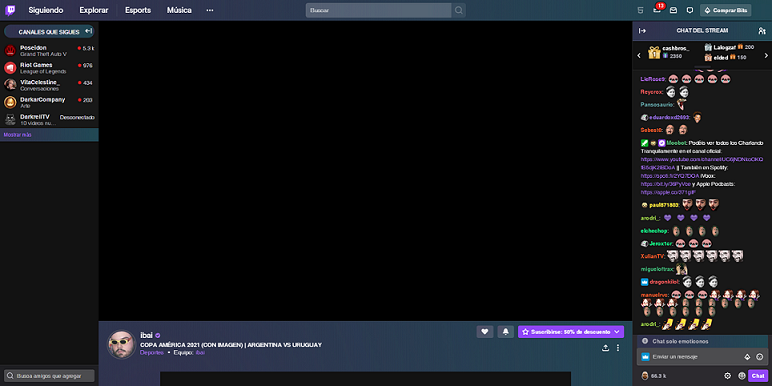The height and width of the screenshot is (386, 772).
Task: Click the Bits diamond icon in message box
Action: 747,356
